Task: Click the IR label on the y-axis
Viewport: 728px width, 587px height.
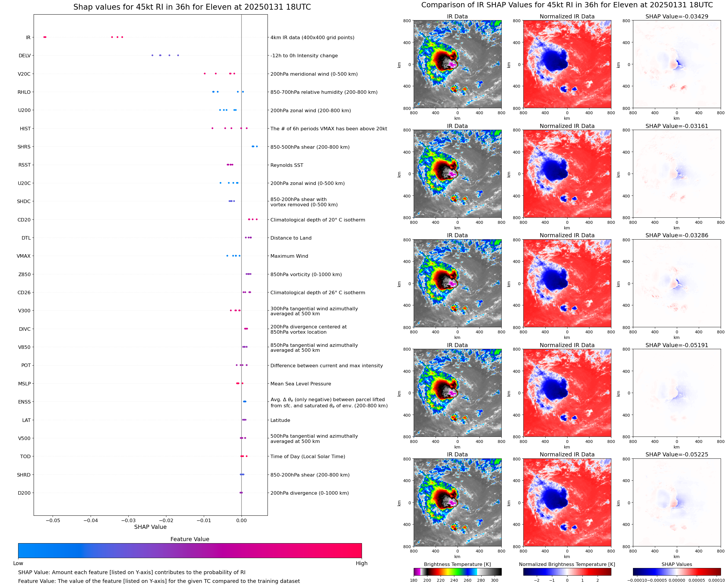Action: (28, 37)
